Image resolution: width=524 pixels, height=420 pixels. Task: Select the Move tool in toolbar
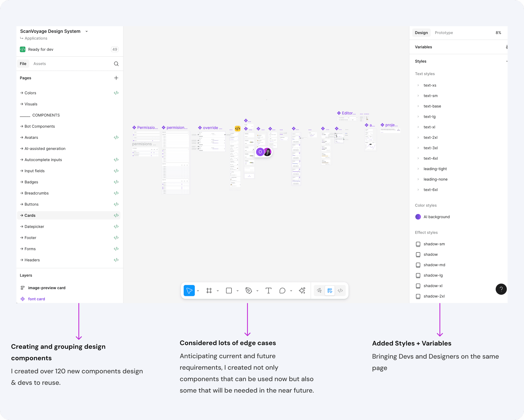click(189, 290)
